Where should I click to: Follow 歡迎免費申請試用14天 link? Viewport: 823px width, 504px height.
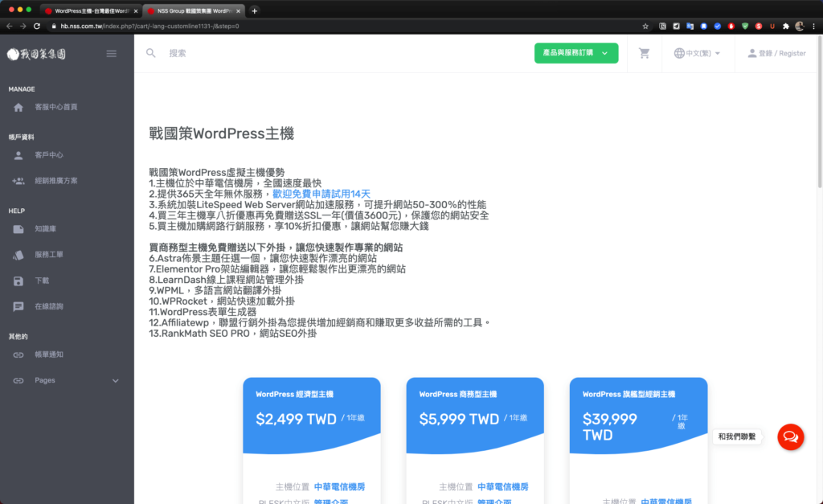[321, 194]
